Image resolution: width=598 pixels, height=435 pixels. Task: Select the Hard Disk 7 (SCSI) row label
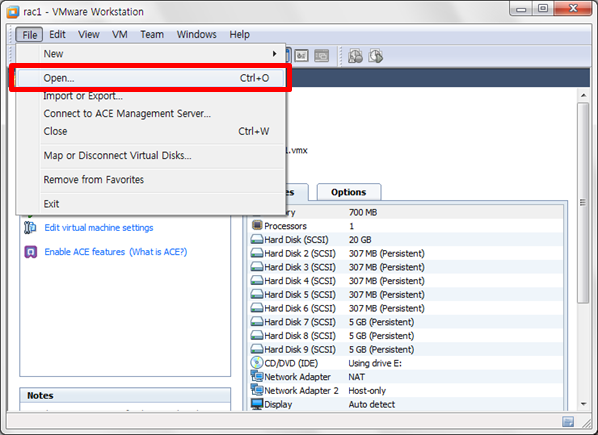pyautogui.click(x=300, y=322)
